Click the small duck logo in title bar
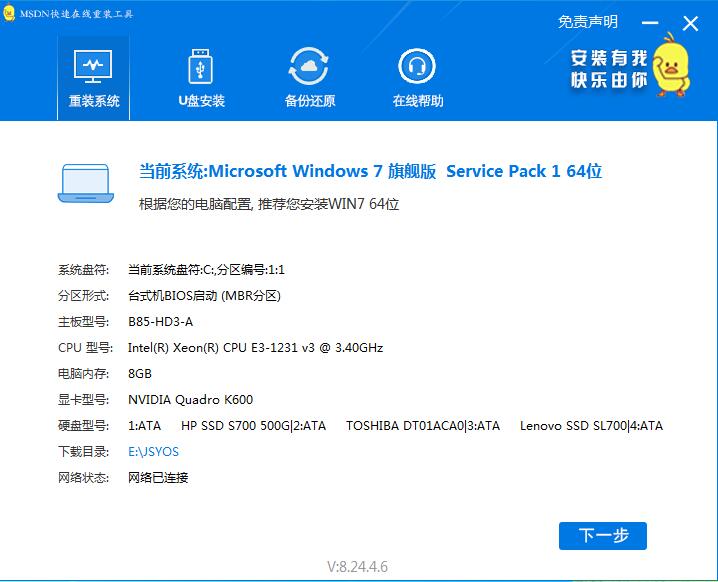Image resolution: width=718 pixels, height=582 pixels. (x=9, y=13)
